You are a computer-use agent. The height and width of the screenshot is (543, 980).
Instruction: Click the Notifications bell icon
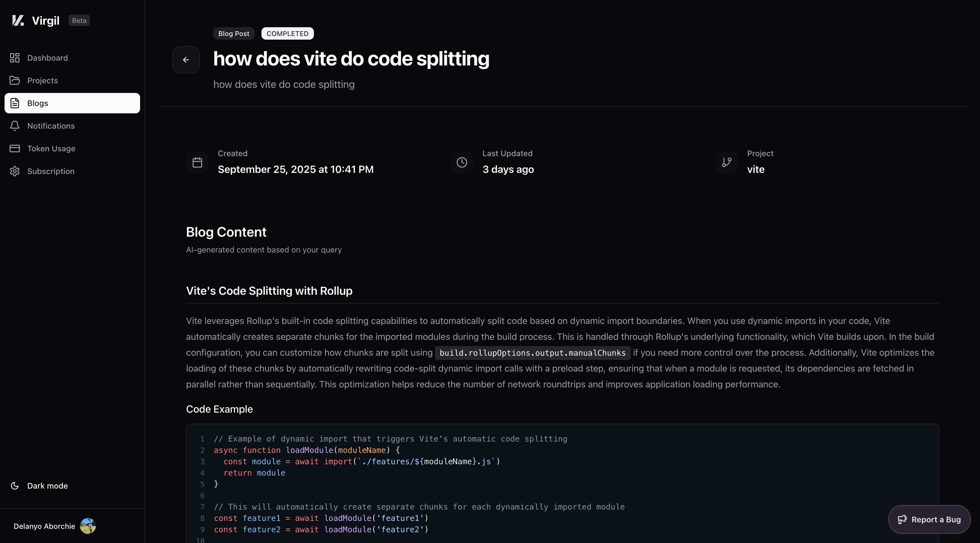(15, 126)
